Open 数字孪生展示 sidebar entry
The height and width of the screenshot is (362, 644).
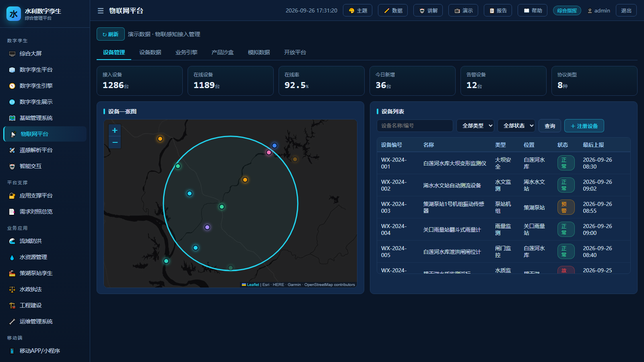point(45,102)
